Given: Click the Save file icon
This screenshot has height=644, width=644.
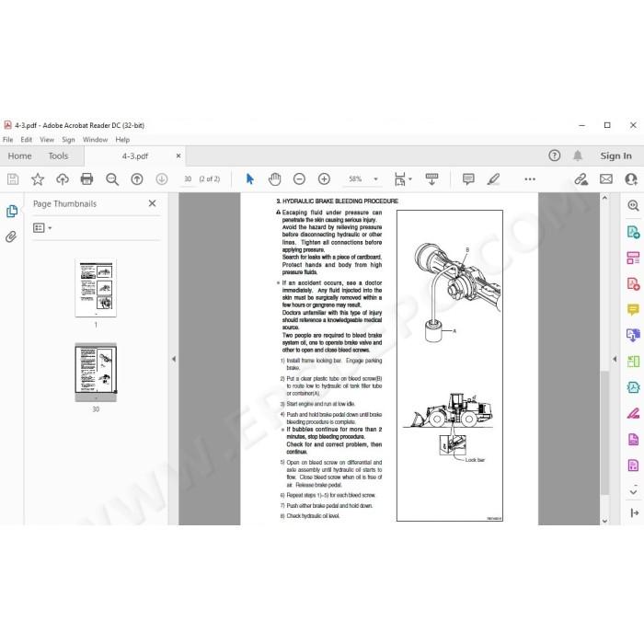Looking at the screenshot, I should (13, 179).
